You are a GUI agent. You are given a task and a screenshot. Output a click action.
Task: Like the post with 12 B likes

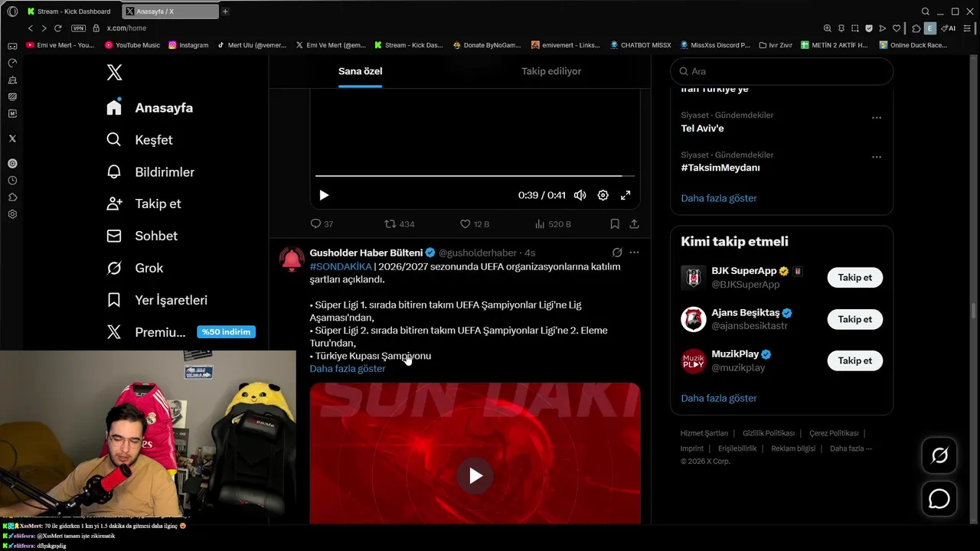(x=474, y=224)
